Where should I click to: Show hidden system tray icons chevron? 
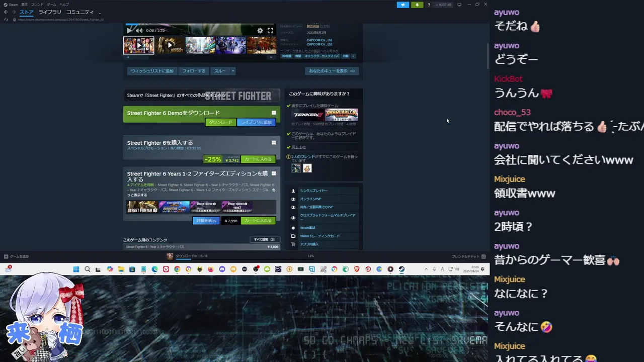point(426,269)
